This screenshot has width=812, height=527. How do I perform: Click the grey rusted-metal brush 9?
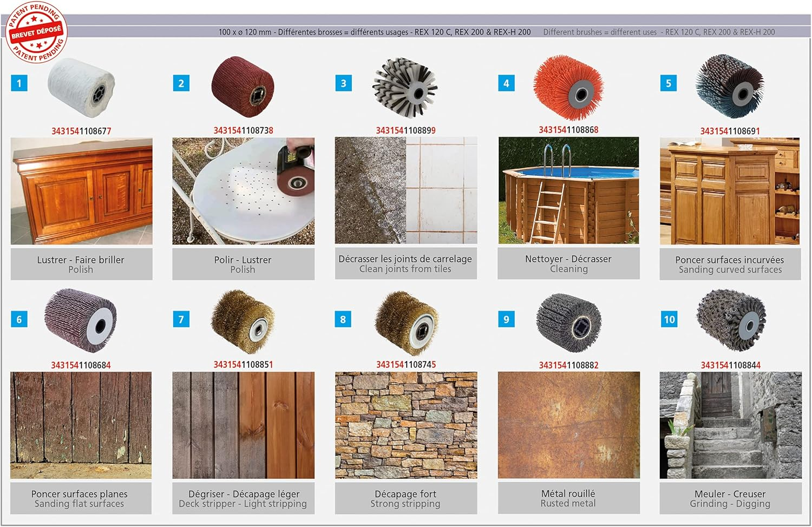pyautogui.click(x=568, y=322)
